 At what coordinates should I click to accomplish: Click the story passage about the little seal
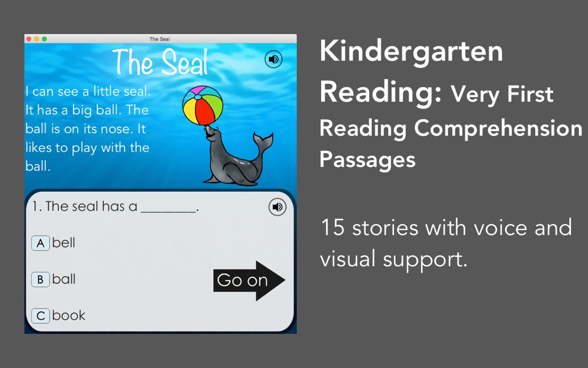(x=87, y=129)
